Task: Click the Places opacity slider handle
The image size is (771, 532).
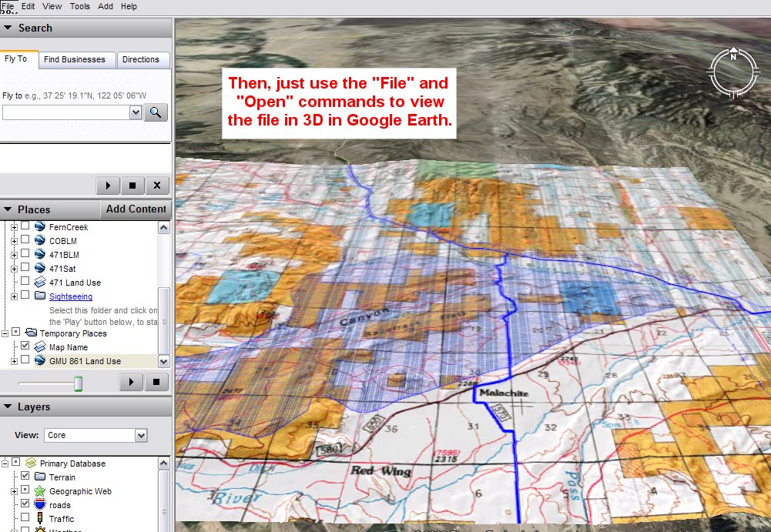Action: coord(79,383)
